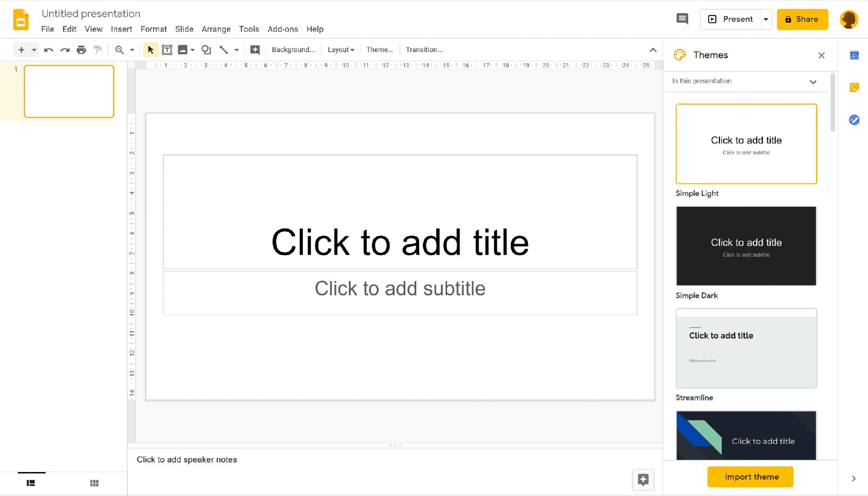This screenshot has width=868, height=496.
Task: Click the Share button
Action: 802,19
